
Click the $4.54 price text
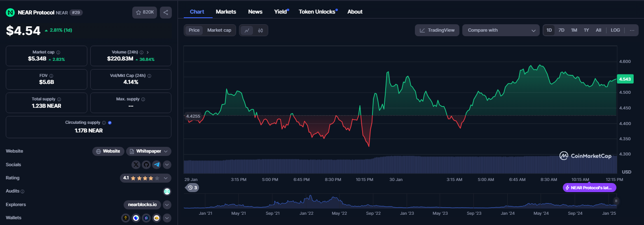click(x=23, y=31)
